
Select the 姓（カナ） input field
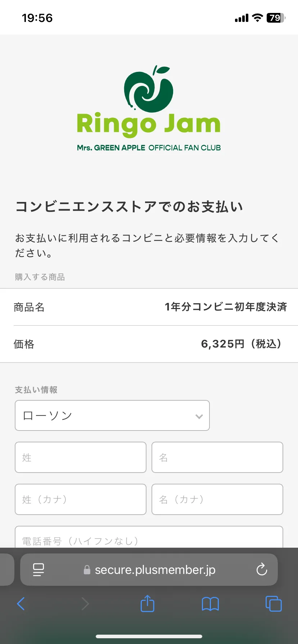pyautogui.click(x=81, y=499)
